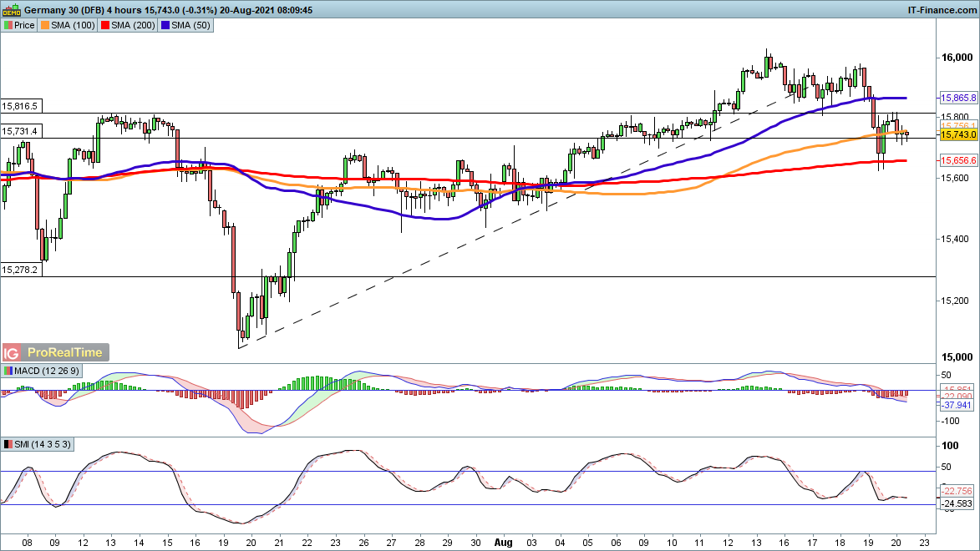Click the red 15,656.6 SMA price label
This screenshot has width=980, height=551.
click(x=958, y=160)
